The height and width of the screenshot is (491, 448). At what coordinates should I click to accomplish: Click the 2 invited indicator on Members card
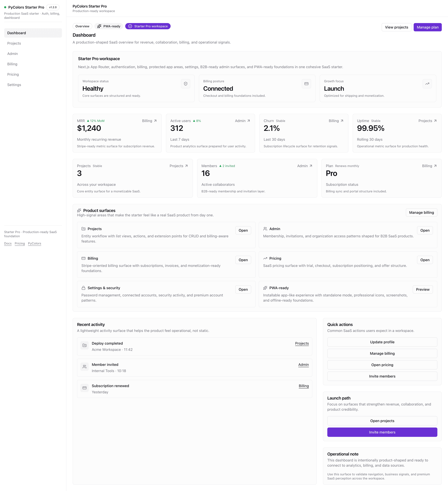(x=227, y=166)
